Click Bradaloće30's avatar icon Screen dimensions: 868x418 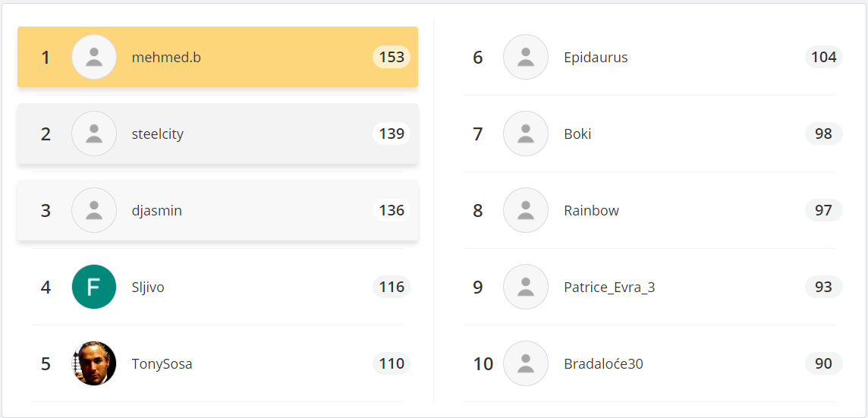526,364
